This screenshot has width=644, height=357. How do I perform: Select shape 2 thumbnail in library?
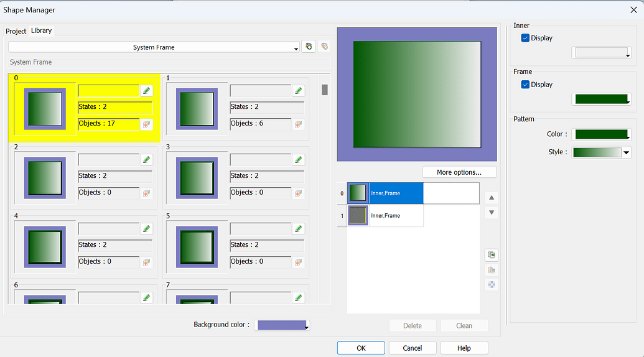45,178
